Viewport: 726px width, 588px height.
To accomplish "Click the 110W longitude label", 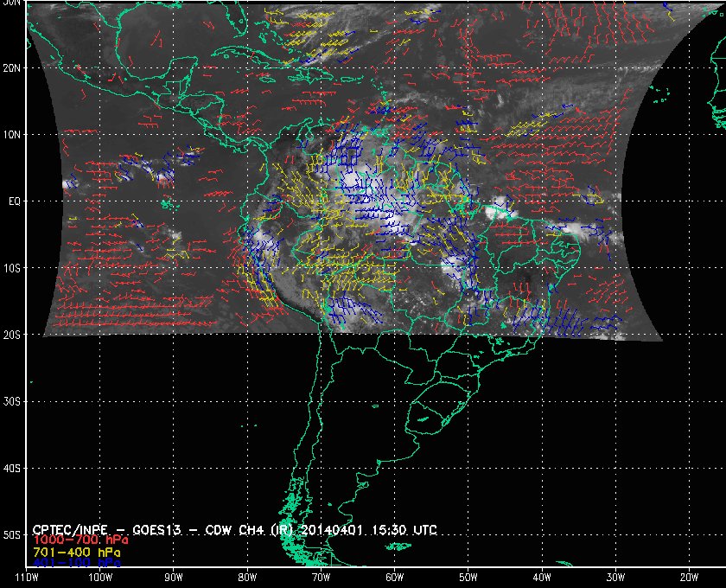I will [x=27, y=578].
